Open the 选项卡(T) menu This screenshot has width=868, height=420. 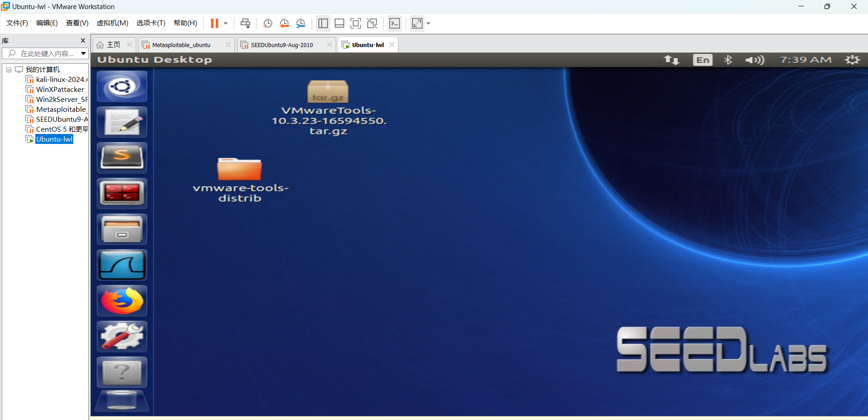coord(151,23)
